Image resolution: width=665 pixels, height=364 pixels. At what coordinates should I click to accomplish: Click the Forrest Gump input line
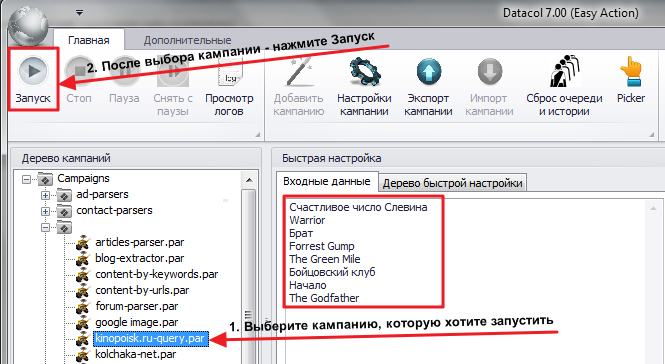tap(321, 246)
